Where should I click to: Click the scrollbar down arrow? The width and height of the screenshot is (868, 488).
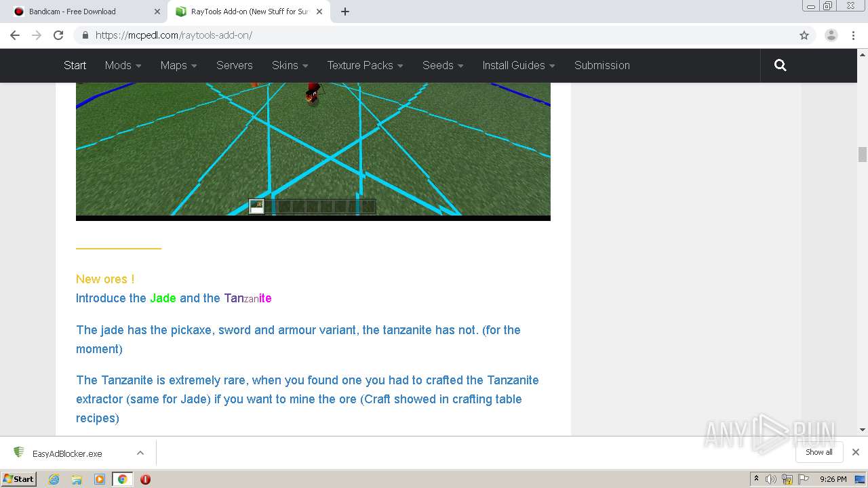(863, 430)
